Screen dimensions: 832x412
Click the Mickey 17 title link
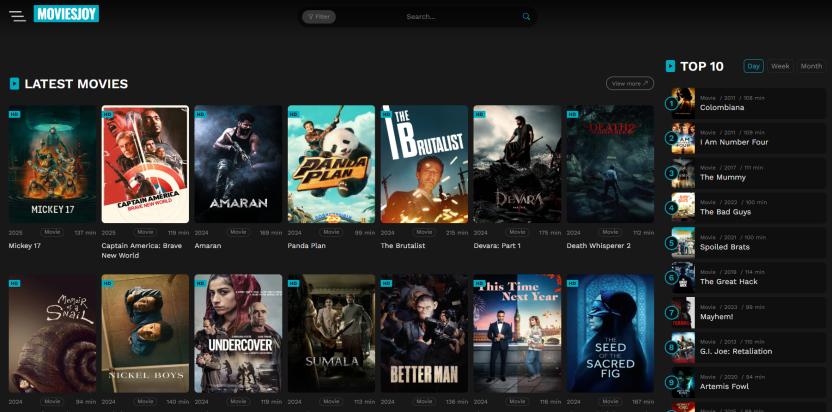coord(24,246)
